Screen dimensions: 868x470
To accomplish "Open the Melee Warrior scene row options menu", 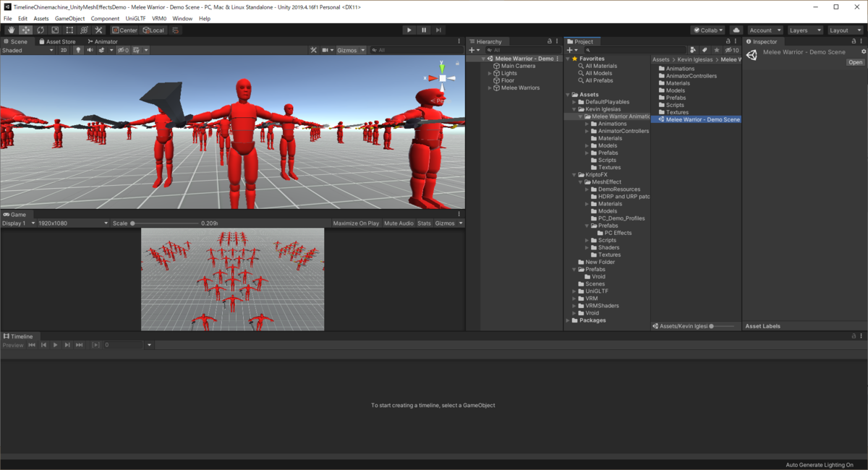I will pos(558,59).
